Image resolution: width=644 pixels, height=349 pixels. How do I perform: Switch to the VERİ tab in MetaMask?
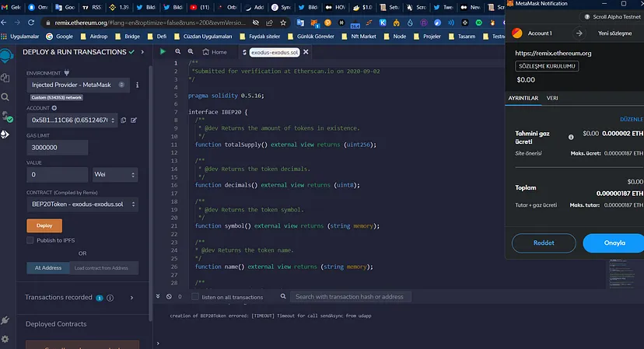pyautogui.click(x=552, y=99)
